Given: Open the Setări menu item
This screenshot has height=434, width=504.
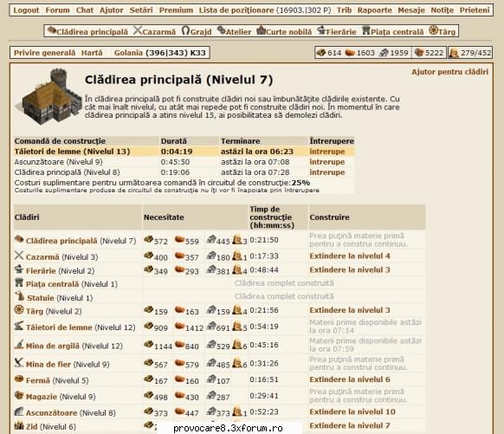Looking at the screenshot, I should [x=141, y=10].
